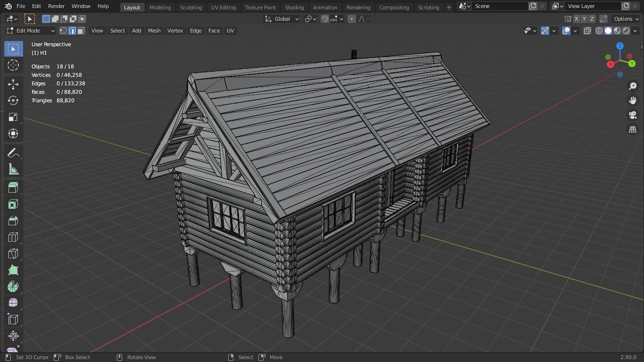
Task: Toggle Z axis mesh symmetry
Action: tap(592, 19)
